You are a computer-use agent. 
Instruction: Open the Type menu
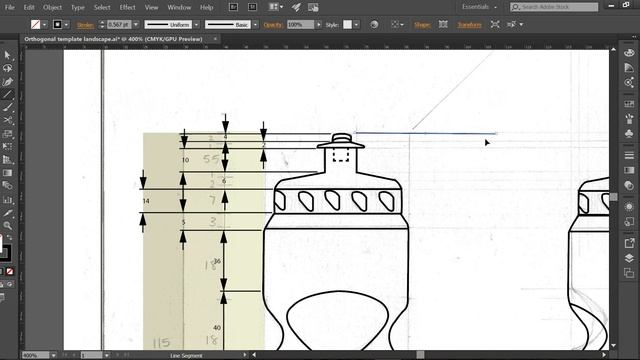point(78,7)
